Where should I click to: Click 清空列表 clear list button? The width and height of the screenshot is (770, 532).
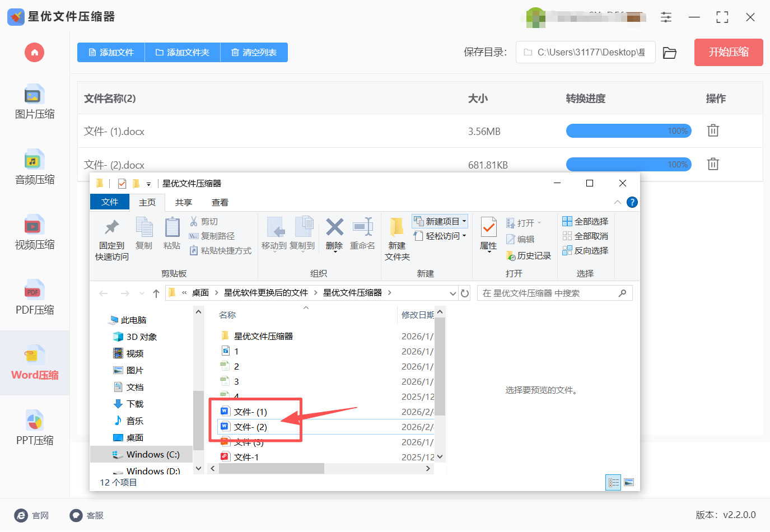254,53
